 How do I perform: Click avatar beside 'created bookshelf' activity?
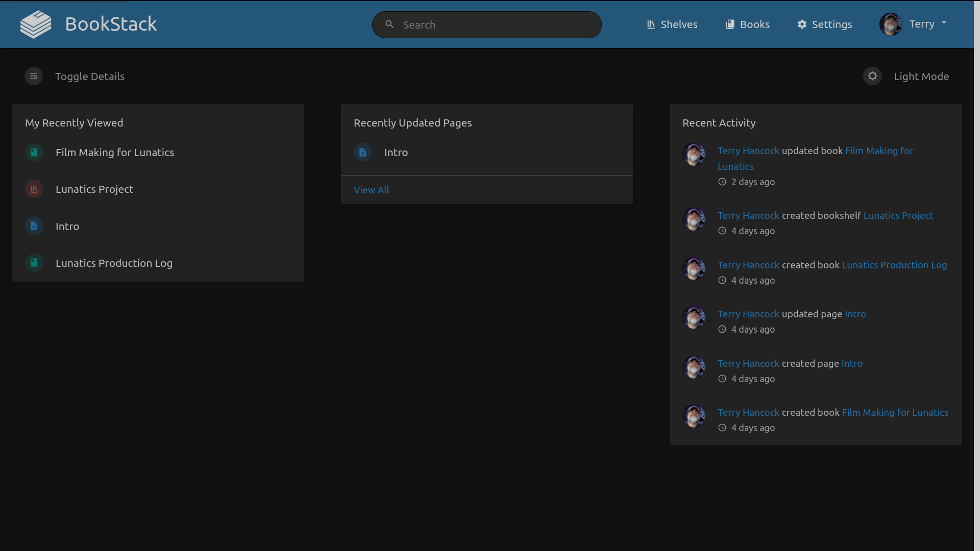(694, 219)
